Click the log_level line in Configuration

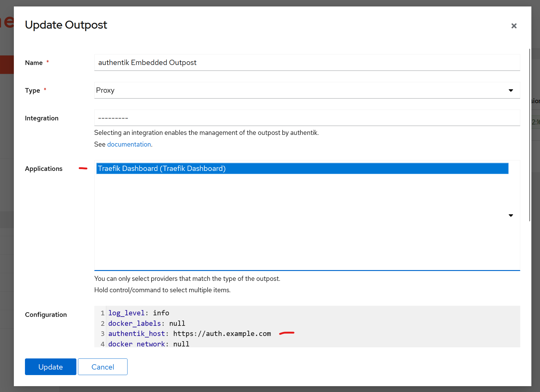pyautogui.click(x=139, y=313)
